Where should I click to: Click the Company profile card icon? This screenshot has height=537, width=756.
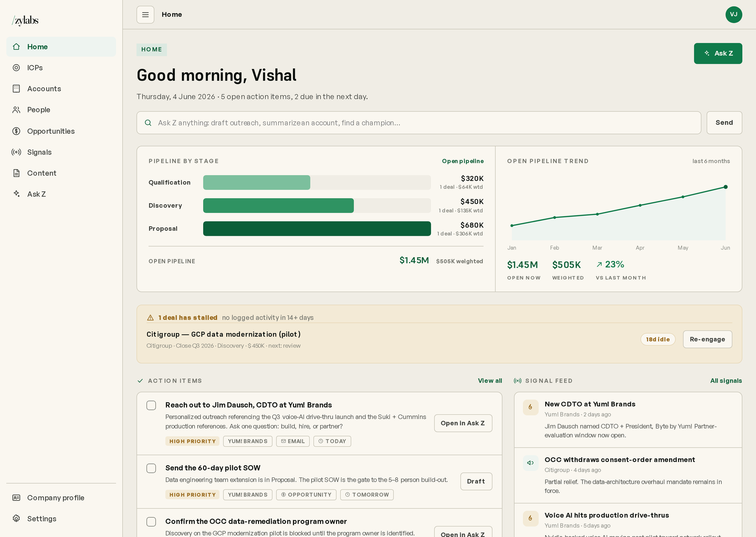[x=17, y=498]
